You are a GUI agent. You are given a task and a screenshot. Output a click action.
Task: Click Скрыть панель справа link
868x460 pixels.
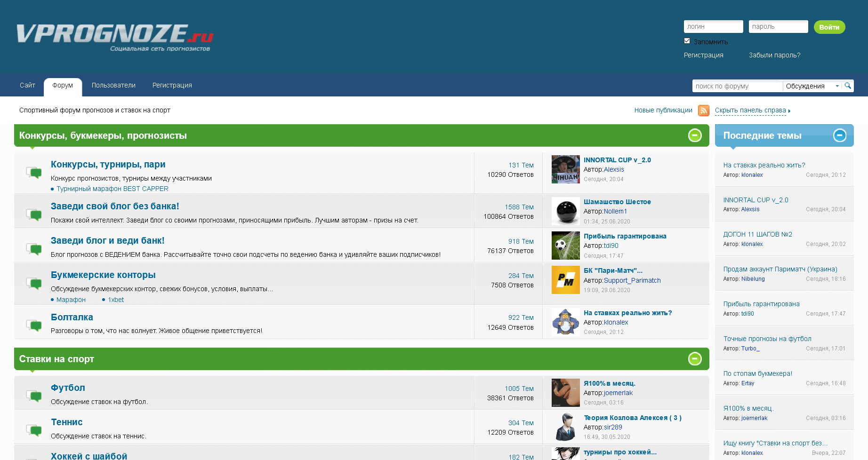click(750, 111)
